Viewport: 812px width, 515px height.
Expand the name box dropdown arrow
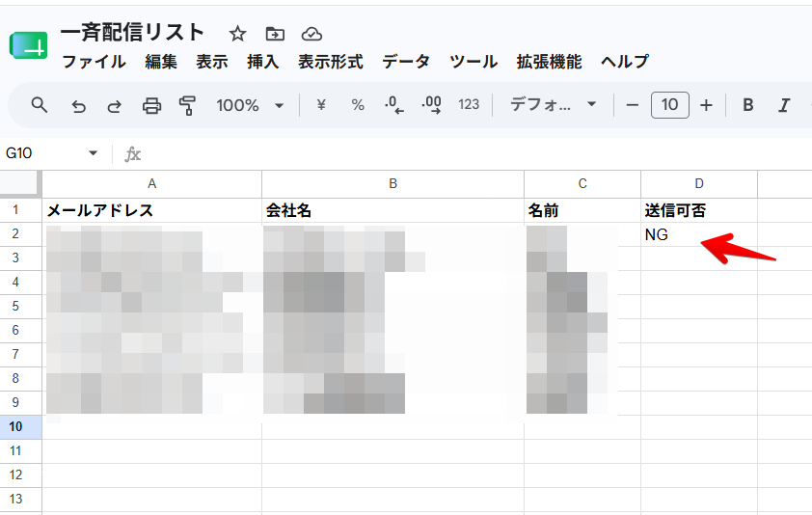click(x=94, y=152)
